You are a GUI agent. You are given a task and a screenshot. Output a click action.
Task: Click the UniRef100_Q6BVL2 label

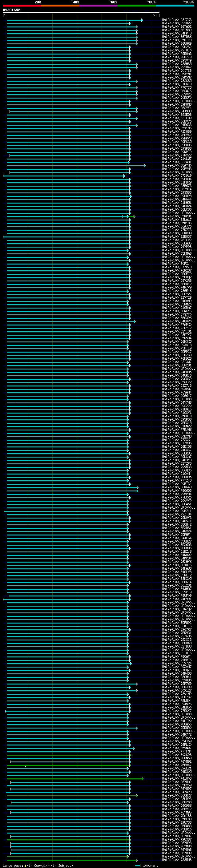pyautogui.click(x=177, y=809)
